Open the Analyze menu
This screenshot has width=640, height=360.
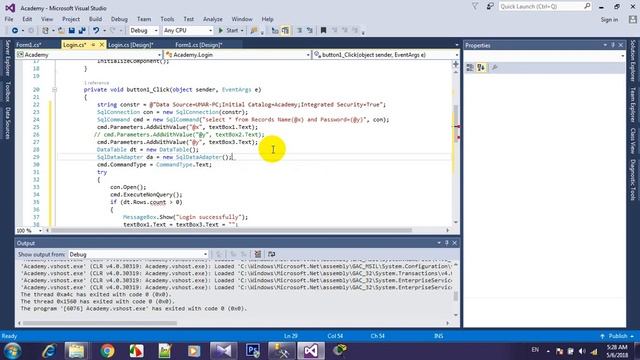(213, 19)
